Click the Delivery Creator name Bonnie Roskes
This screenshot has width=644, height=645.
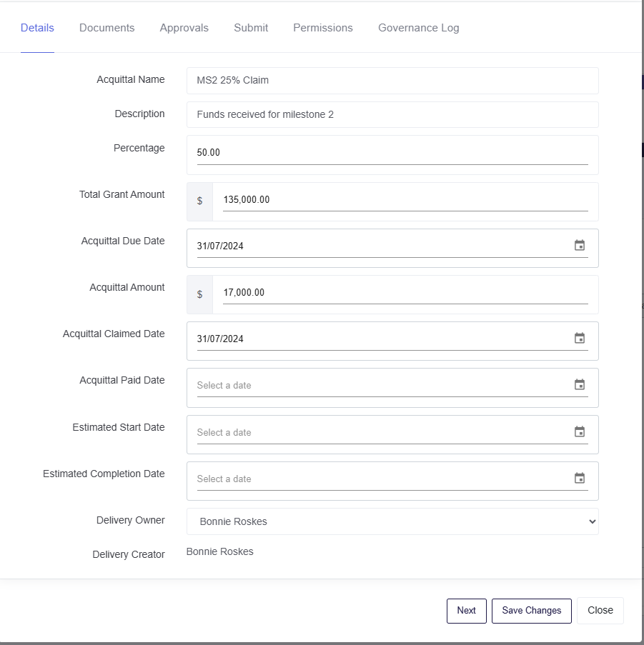219,551
